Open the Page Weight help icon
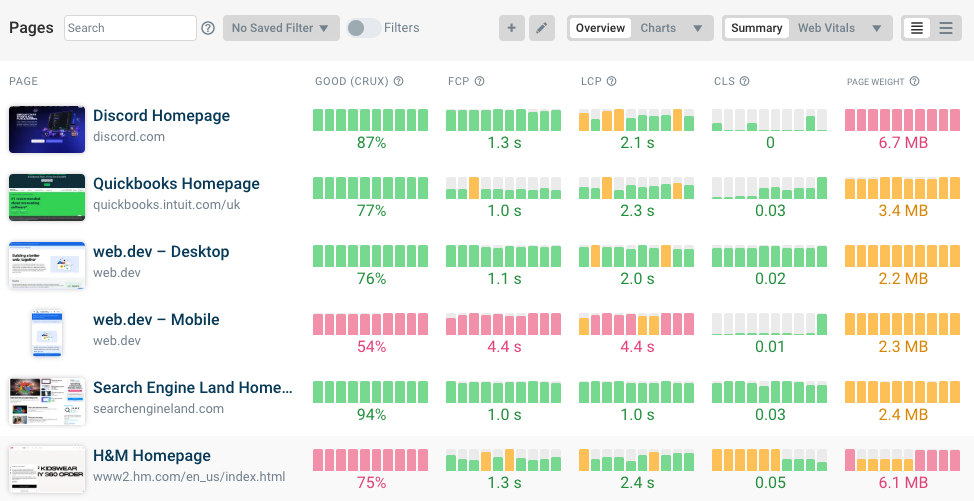Screen dimensions: 974x501 [914, 81]
